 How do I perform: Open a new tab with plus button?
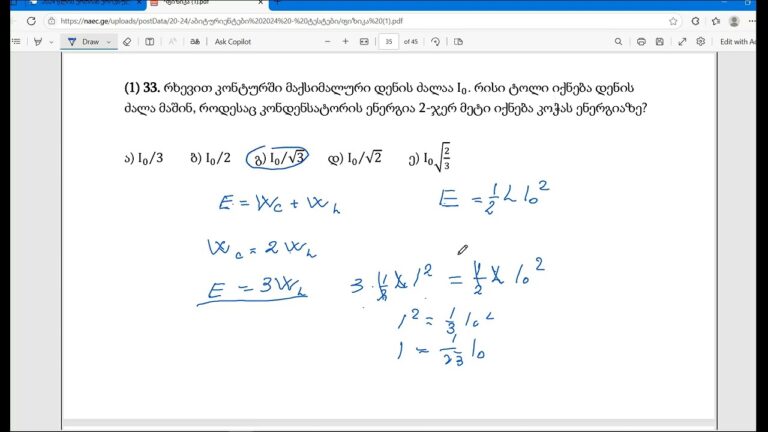278,2
